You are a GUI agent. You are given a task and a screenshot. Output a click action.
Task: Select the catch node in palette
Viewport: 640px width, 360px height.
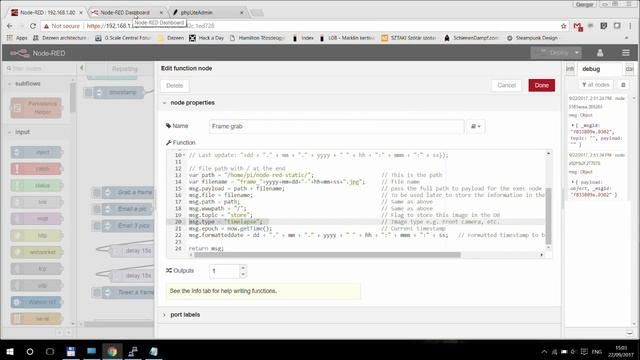pos(36,169)
